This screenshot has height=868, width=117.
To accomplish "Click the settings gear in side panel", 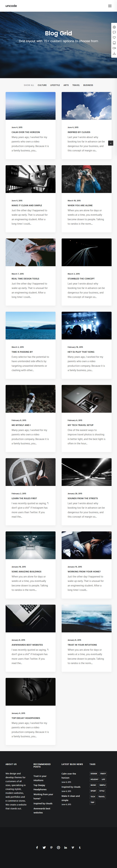I will coord(114,27).
